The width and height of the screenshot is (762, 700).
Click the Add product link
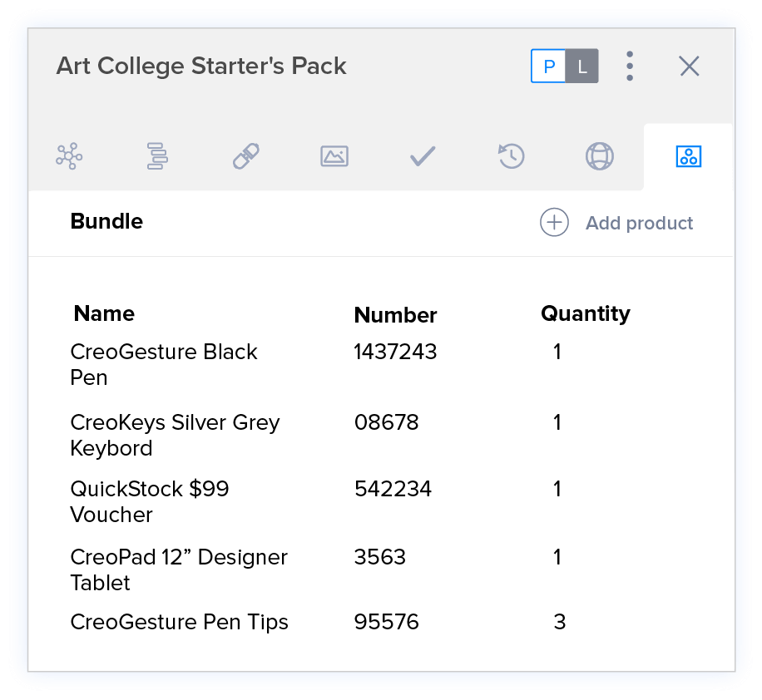(639, 223)
